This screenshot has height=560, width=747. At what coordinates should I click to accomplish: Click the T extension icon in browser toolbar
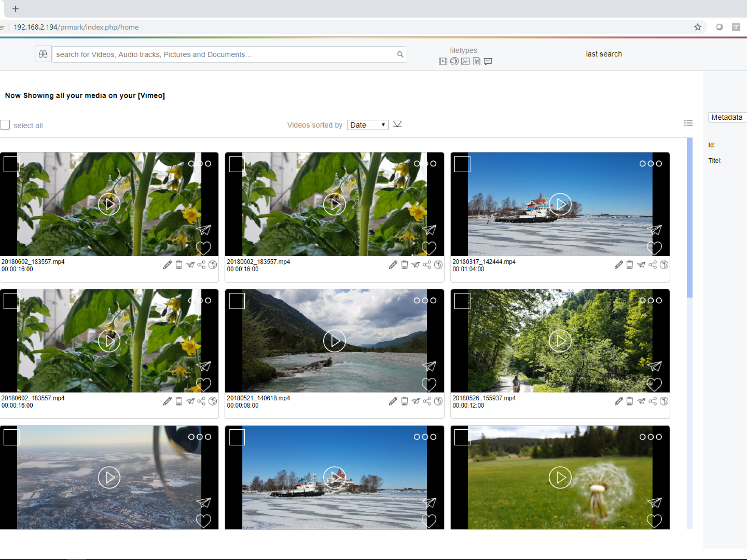736,27
